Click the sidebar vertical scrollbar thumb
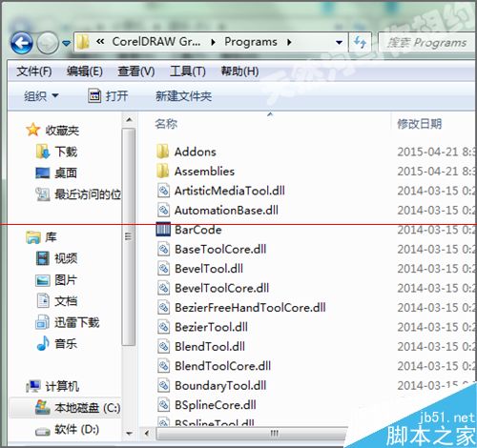This screenshot has height=448, width=477. click(x=129, y=236)
